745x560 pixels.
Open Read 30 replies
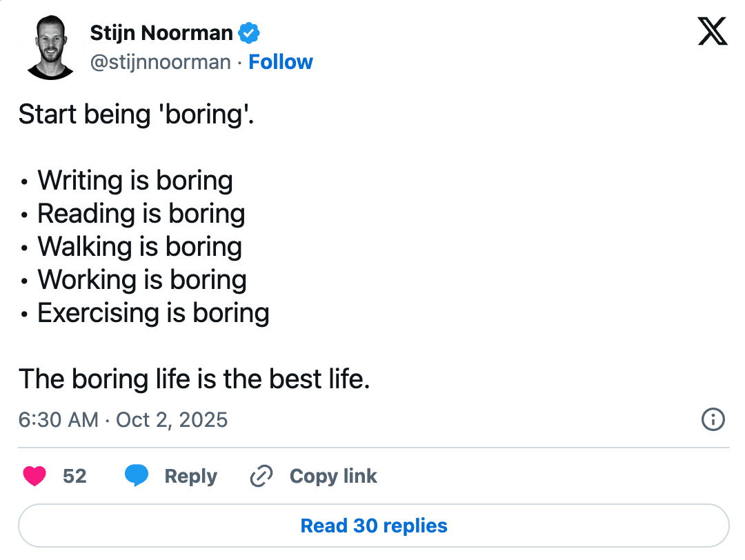[x=373, y=526]
